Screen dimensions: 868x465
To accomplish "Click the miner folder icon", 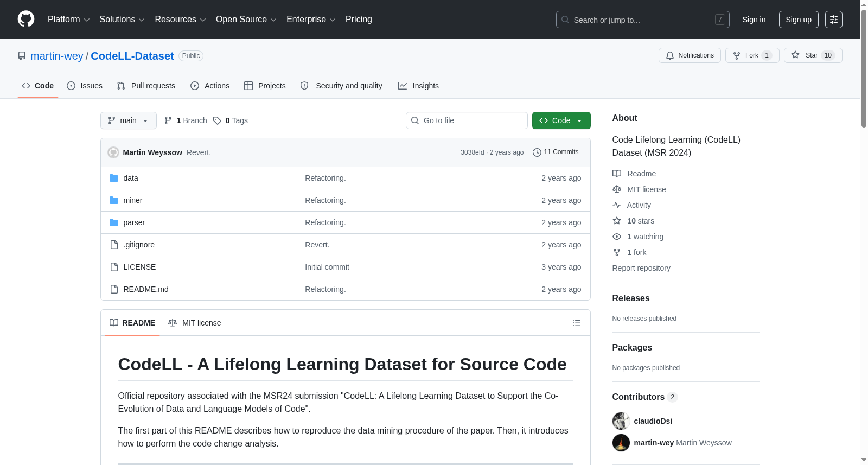I will click(114, 200).
